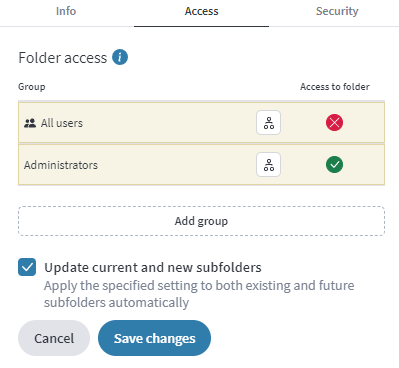
Task: Click the Group column header
Action: pyautogui.click(x=32, y=87)
